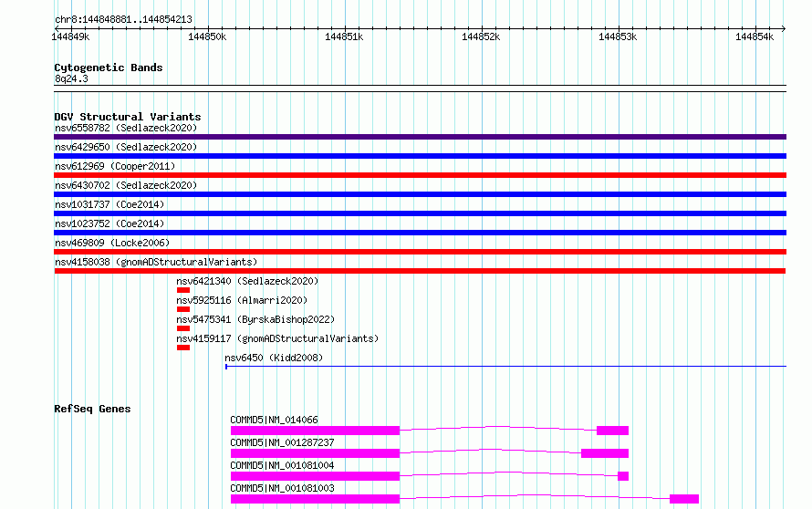Viewport: 812px width, 509px height.
Task: Open COMMD5|NM_001081003 transcript label
Action: click(x=282, y=488)
